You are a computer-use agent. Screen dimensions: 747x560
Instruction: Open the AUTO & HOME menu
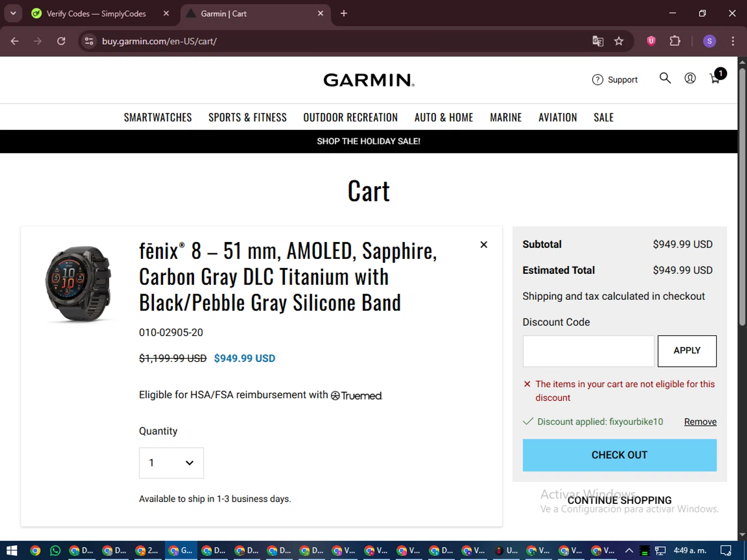[x=444, y=117]
